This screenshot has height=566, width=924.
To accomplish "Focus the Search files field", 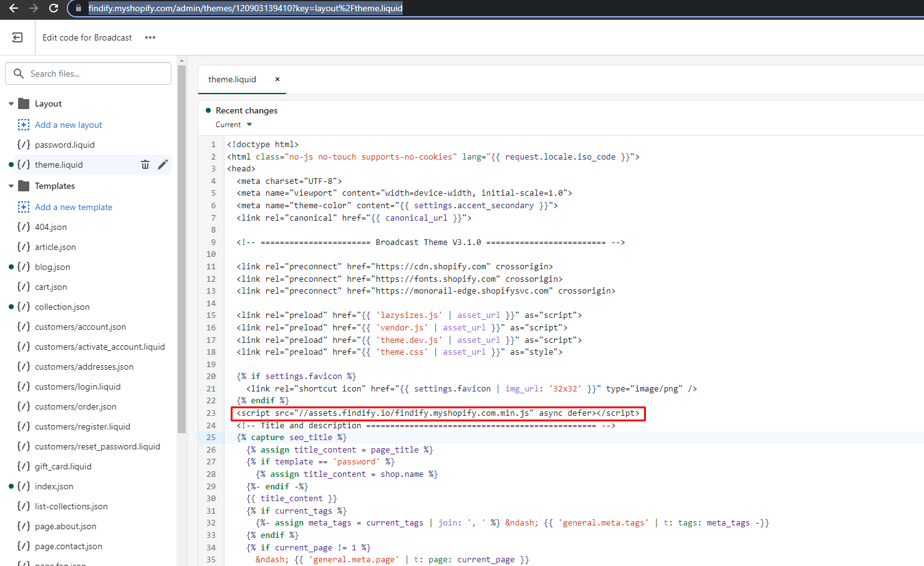I will pos(88,74).
